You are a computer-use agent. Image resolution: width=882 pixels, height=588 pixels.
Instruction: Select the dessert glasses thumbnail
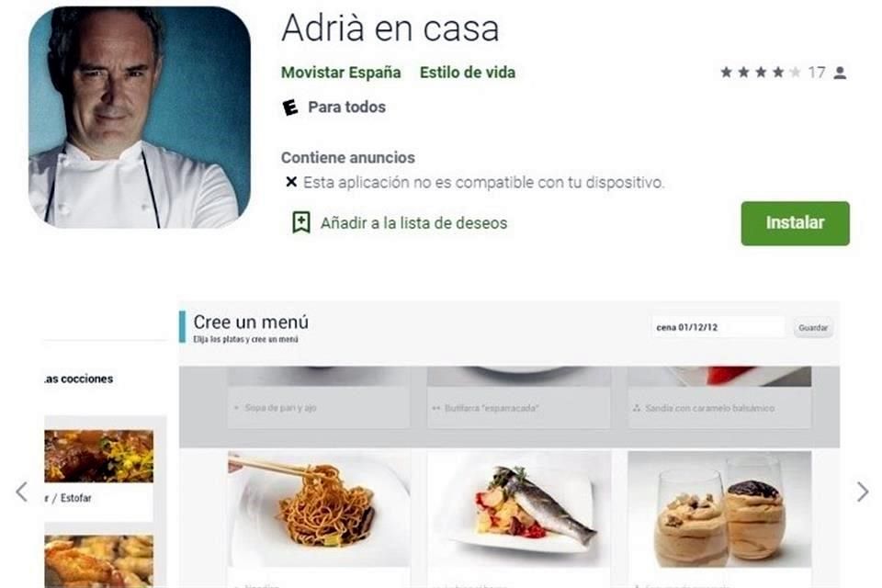pyautogui.click(x=719, y=509)
